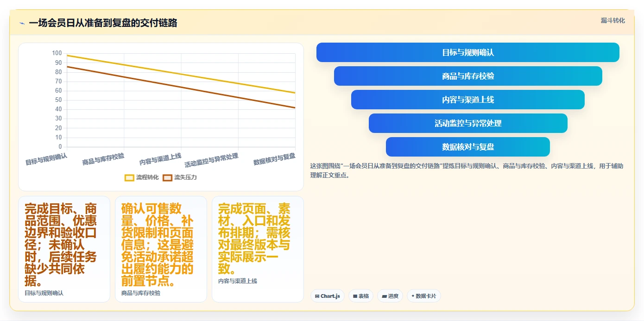This screenshot has height=321, width=644.
Task: Click the x-axis label 活动监控与异常处理
Action: [211, 160]
